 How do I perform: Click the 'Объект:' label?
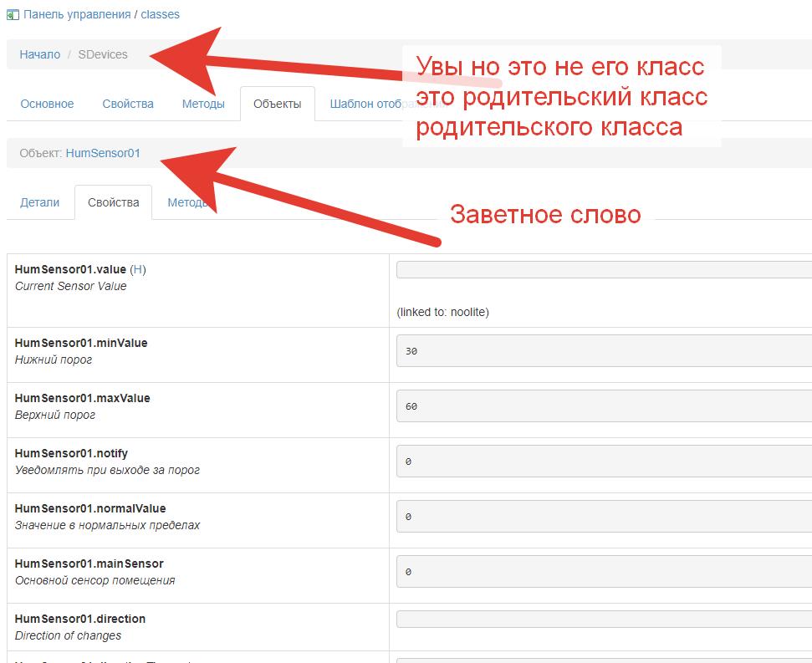point(41,153)
